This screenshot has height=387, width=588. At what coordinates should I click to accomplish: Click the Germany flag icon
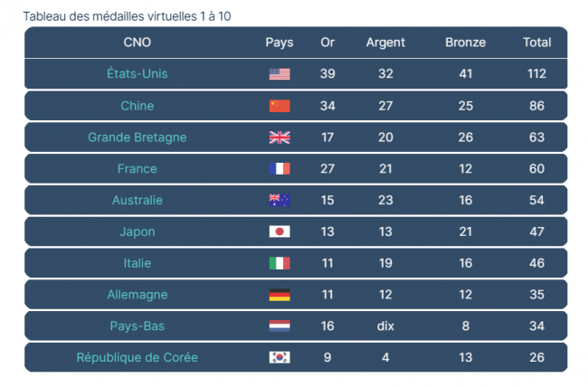(280, 295)
